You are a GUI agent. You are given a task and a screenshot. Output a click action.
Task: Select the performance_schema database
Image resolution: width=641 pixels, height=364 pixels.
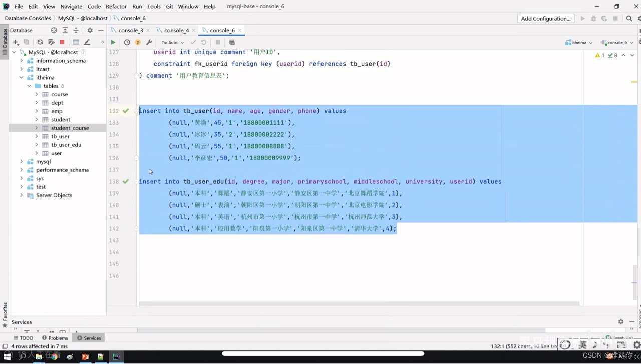point(62,170)
